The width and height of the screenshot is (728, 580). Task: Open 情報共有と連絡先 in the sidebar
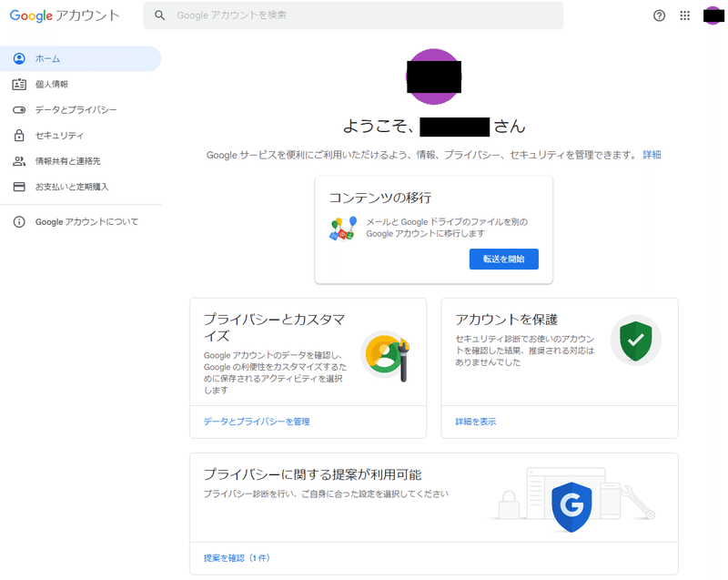(80, 161)
